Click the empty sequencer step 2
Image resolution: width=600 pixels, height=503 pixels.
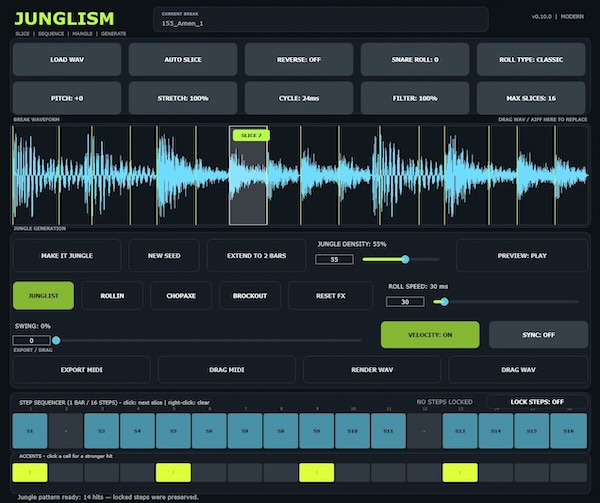click(66, 431)
